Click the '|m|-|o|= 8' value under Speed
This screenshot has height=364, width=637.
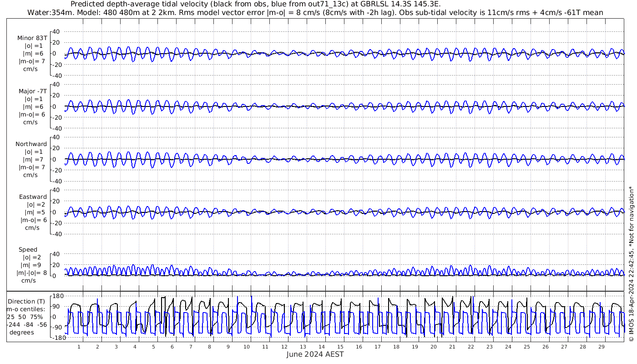[31, 273]
